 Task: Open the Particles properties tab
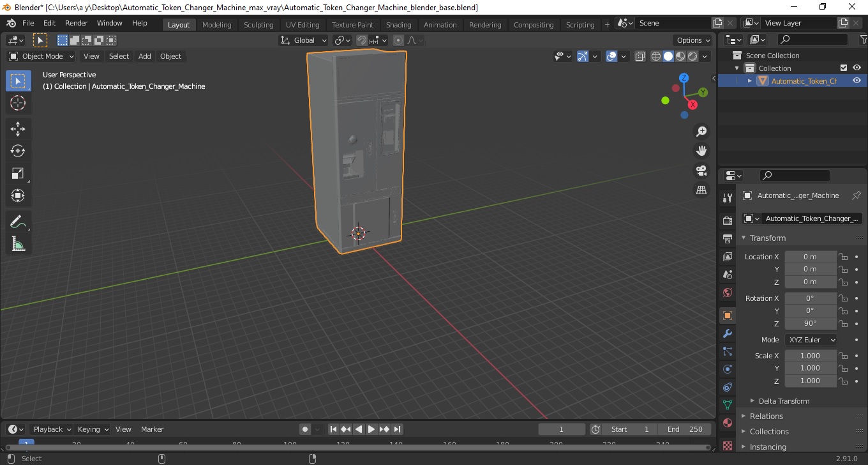coord(727,351)
